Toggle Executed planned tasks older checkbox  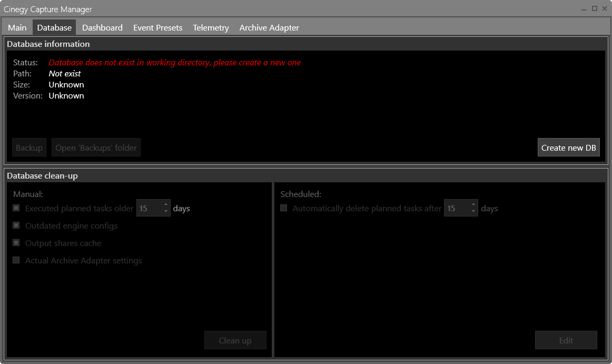tap(16, 208)
